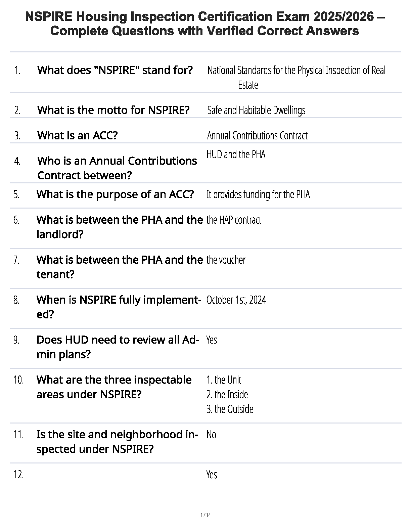Click the answer line '2. the Inside'
Screen dimensions: 411x532
227,395
